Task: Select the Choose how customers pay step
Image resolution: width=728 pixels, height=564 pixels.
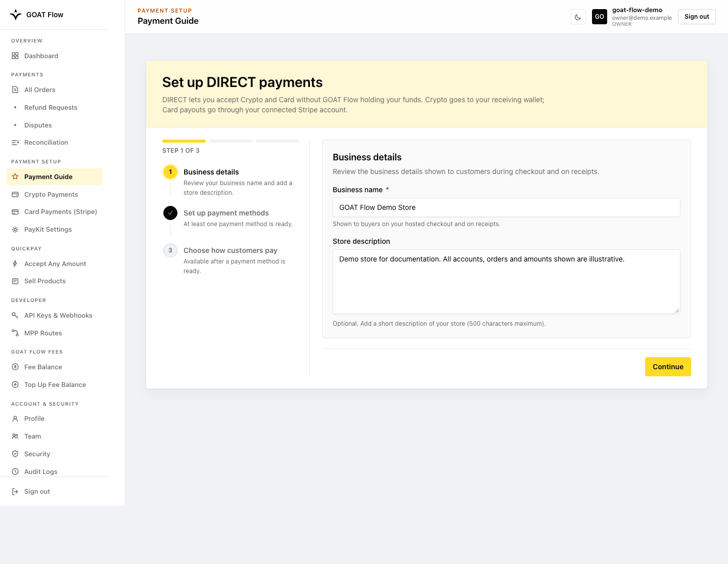Action: tap(231, 250)
